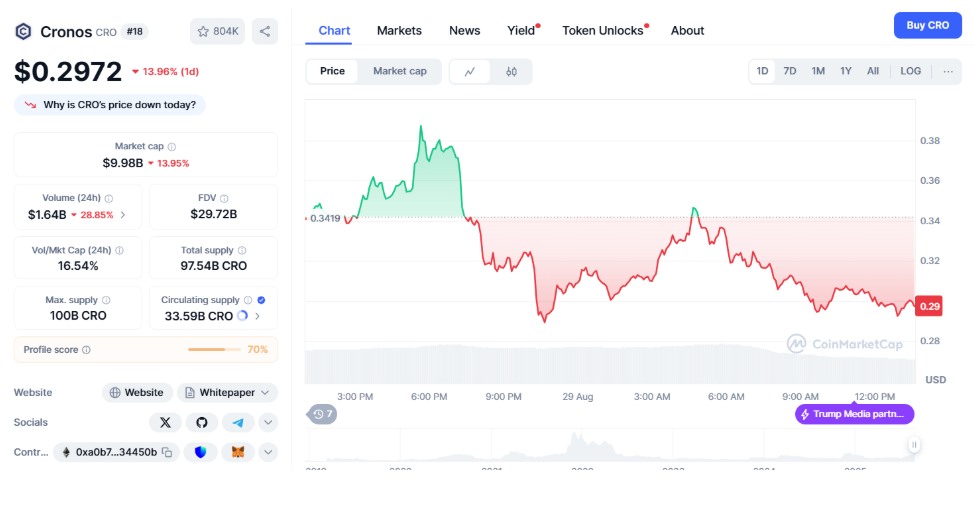Click the Buy CRO button
Screen dimensions: 974x506
click(927, 25)
